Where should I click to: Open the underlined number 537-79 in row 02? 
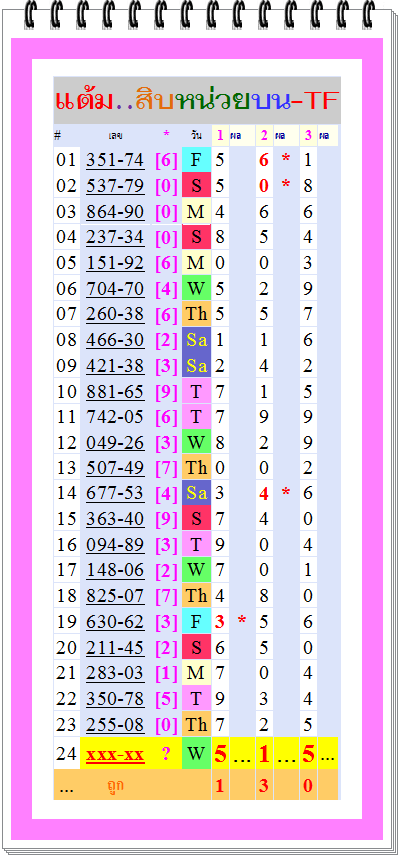point(115,186)
